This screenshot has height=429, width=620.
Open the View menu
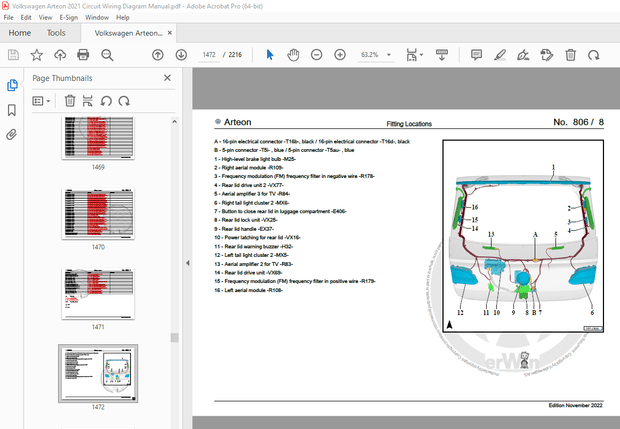click(x=45, y=17)
